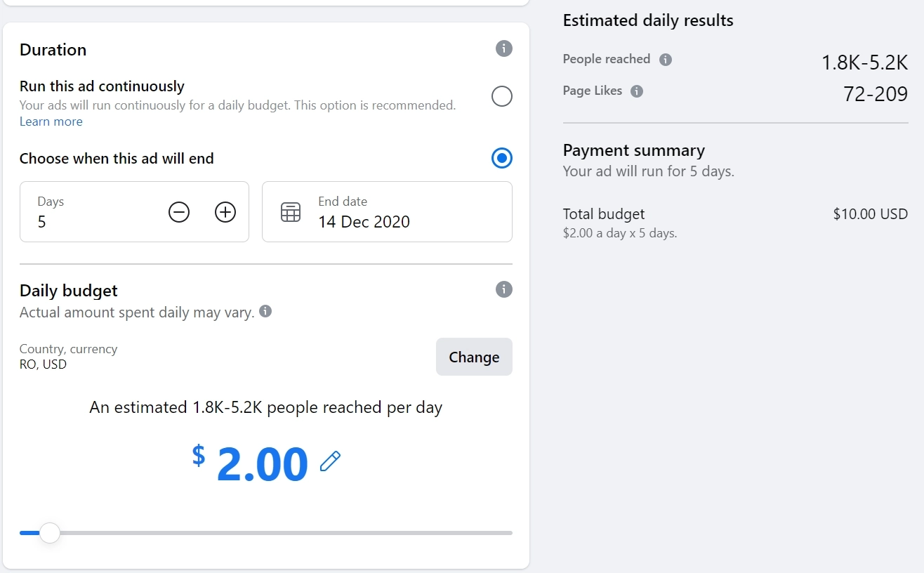Click the Page Likes info icon
The height and width of the screenshot is (573, 924).
637,91
